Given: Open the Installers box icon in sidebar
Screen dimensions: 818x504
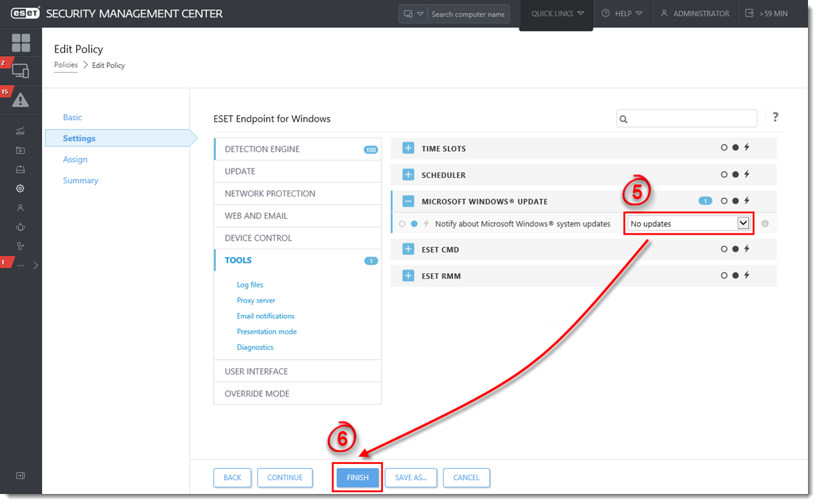Looking at the screenshot, I should pyautogui.click(x=20, y=169).
